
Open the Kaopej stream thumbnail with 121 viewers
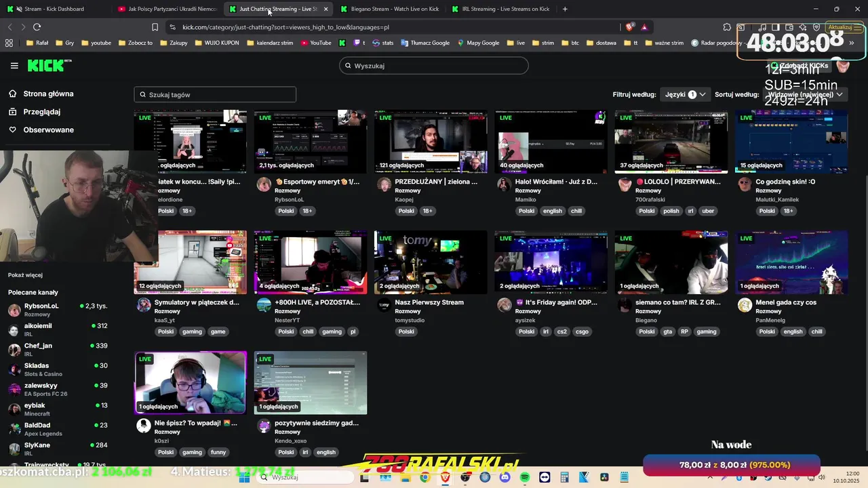pos(431,142)
